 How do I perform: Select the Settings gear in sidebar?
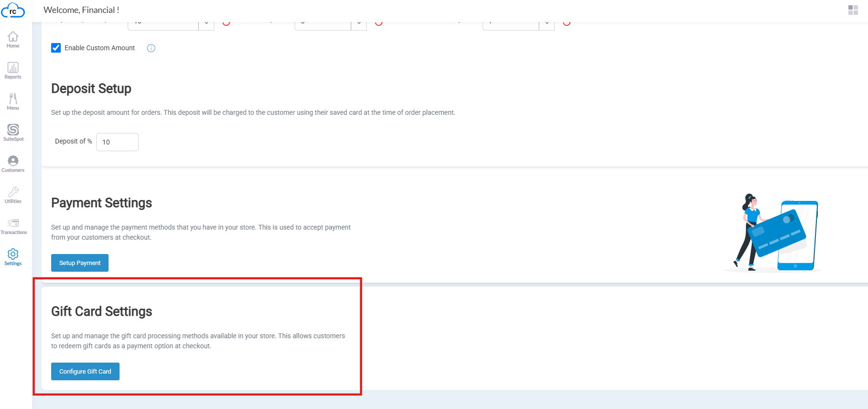[13, 257]
